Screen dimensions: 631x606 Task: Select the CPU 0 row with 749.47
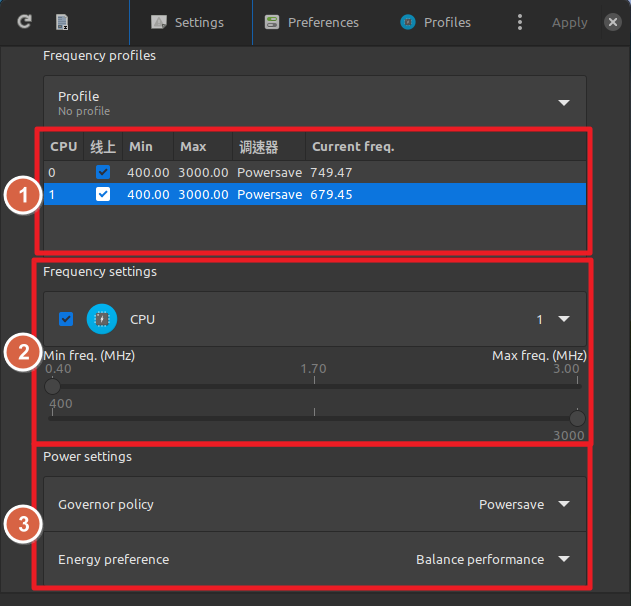[x=315, y=172]
